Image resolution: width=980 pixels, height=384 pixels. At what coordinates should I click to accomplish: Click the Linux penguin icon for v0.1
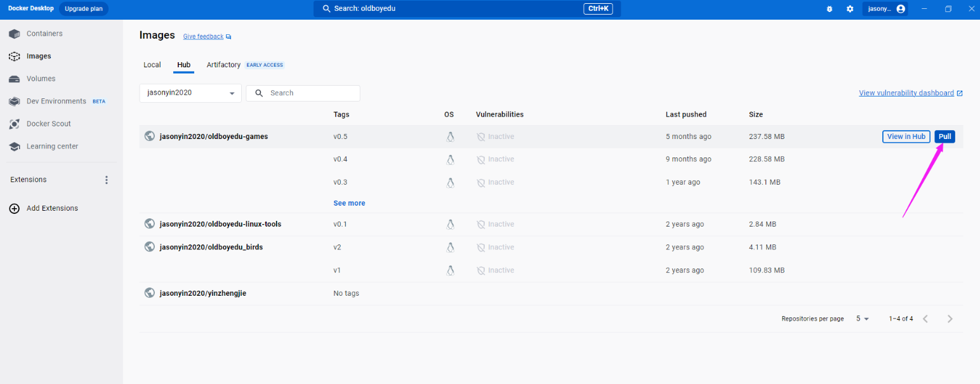click(x=450, y=224)
